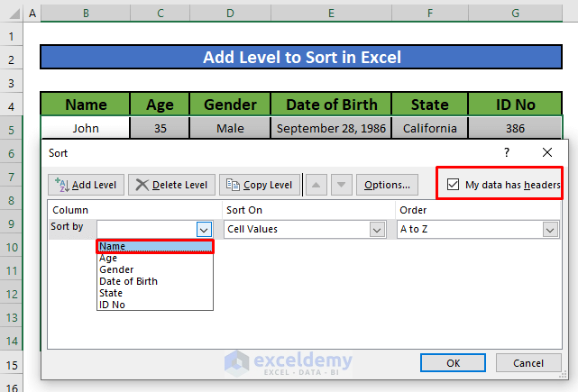The image size is (578, 392).
Task: Pick Gender in the Sort by list
Action: coord(116,269)
